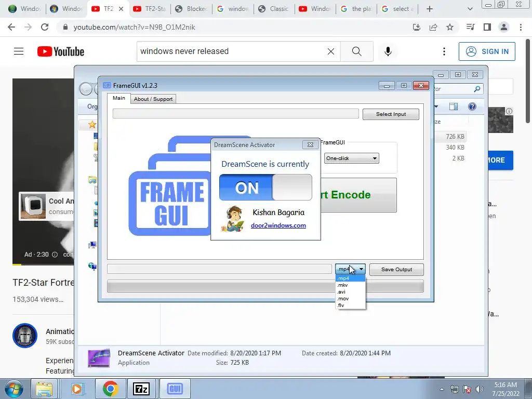Switch to the Main tab in FrameGUI

click(119, 98)
